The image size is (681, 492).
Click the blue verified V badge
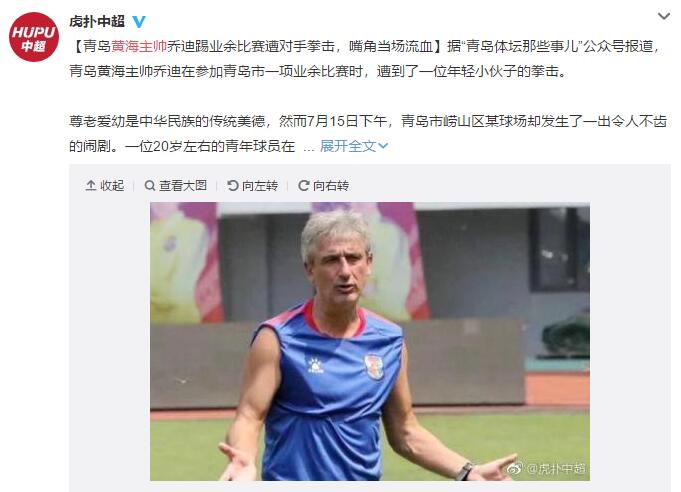pyautogui.click(x=139, y=22)
